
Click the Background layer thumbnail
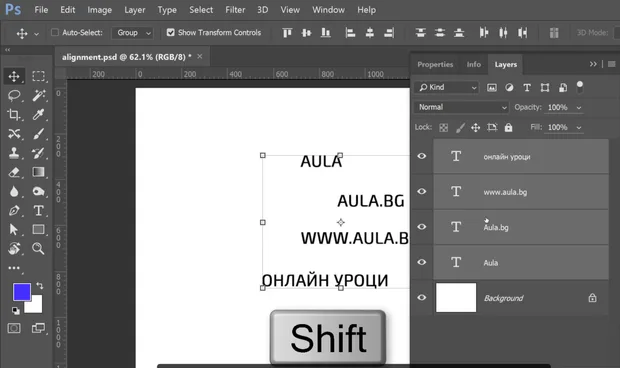pos(456,297)
